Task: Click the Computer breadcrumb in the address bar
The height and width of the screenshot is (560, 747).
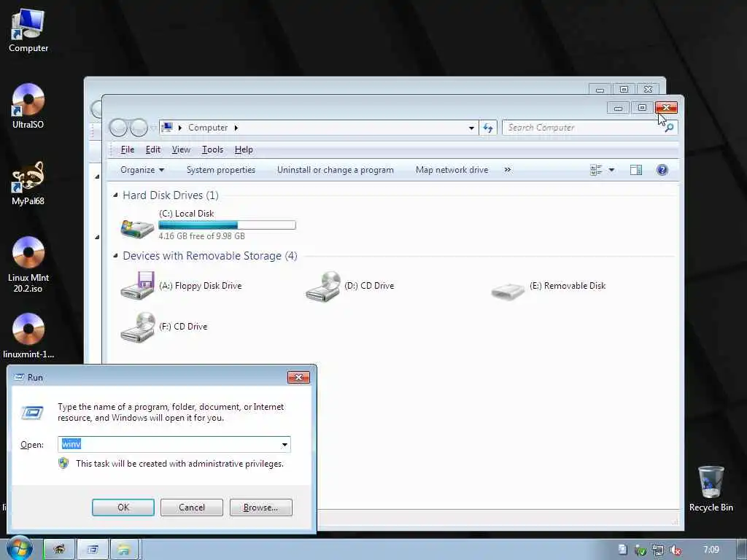Action: point(208,128)
